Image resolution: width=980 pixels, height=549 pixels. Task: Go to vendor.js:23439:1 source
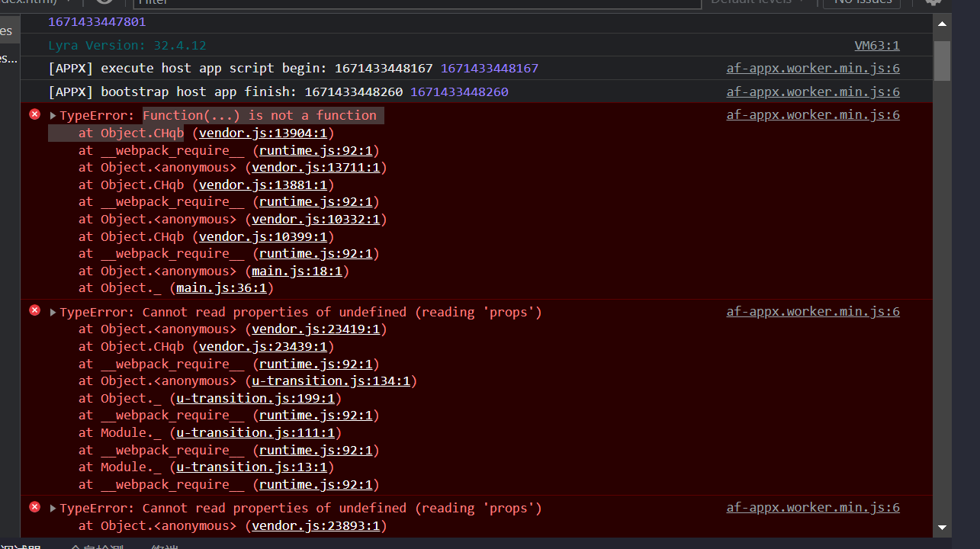[x=262, y=347]
